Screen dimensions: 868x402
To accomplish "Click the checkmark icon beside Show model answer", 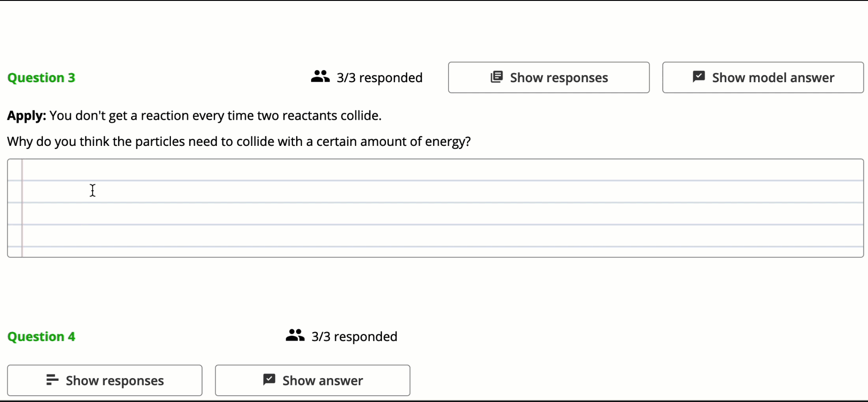I will [698, 77].
